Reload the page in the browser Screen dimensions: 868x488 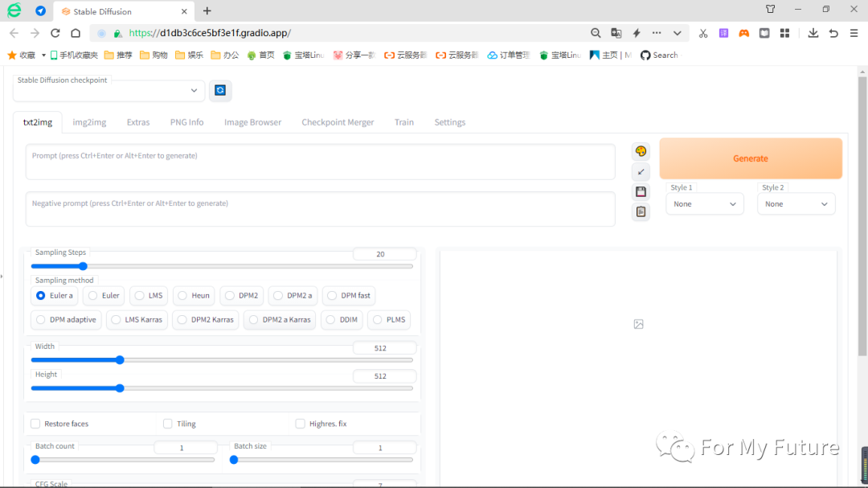click(x=55, y=33)
